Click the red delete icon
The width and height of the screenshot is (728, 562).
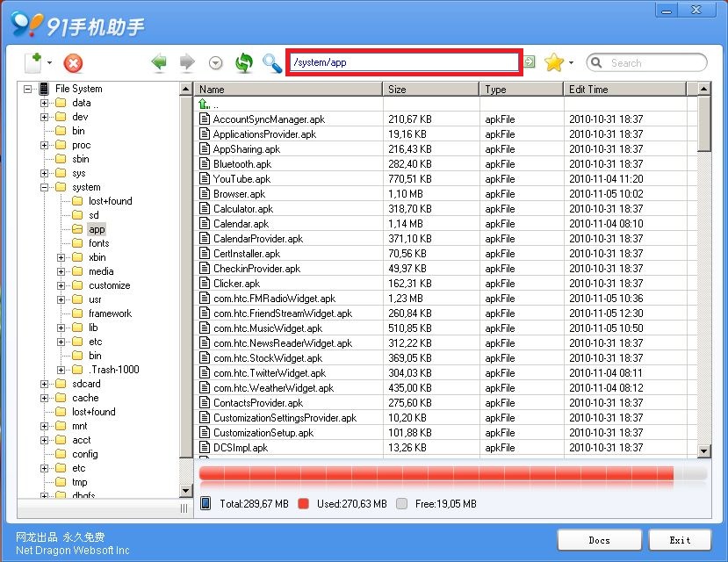point(73,63)
